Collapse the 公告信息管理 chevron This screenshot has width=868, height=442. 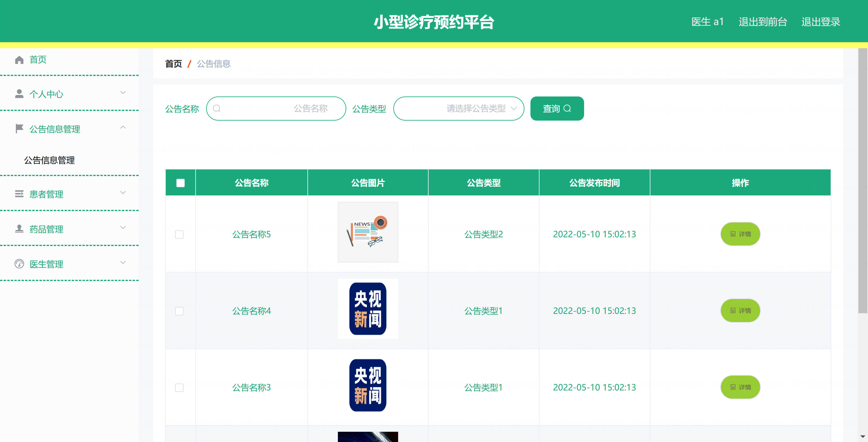tap(123, 127)
